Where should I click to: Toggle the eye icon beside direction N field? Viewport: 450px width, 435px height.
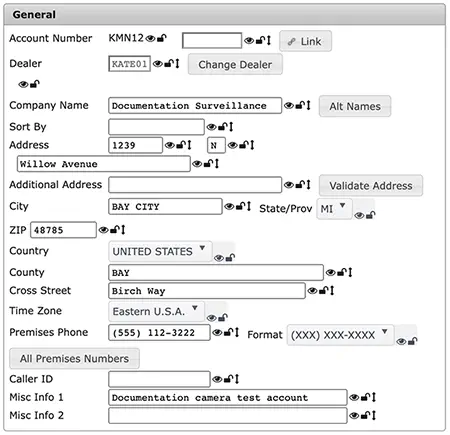coord(233,145)
